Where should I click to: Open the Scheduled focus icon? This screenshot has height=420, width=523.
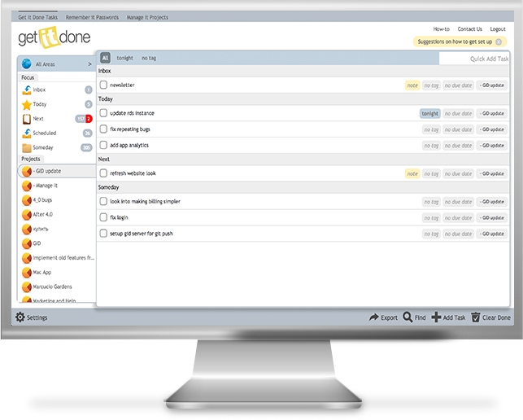click(x=27, y=133)
